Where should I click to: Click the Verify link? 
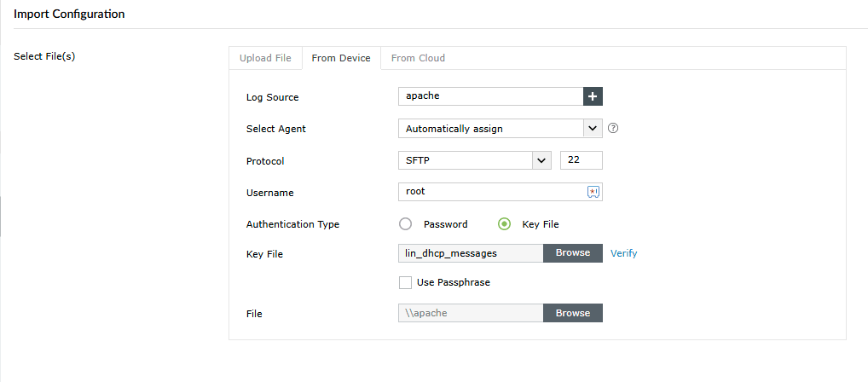coord(624,253)
